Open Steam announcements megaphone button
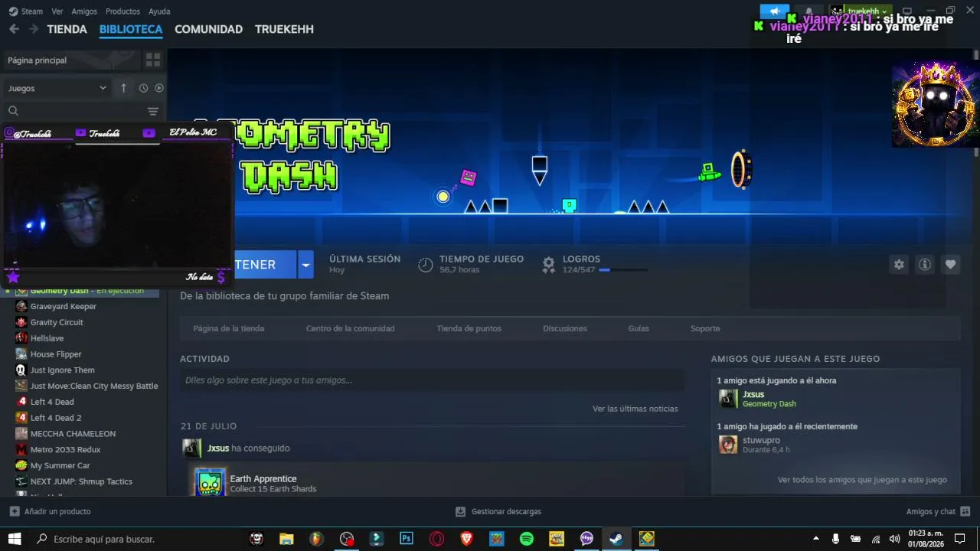The height and width of the screenshot is (551, 980). click(x=774, y=11)
